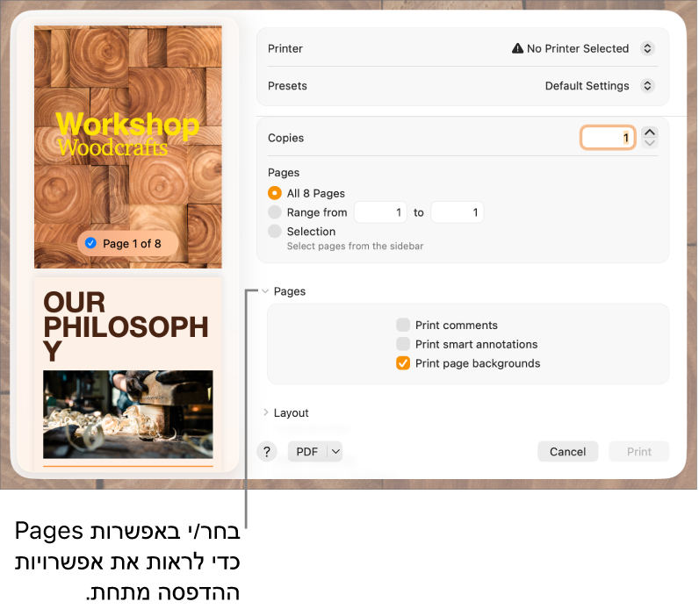The image size is (699, 616).
Task: Disable Print page backgrounds checkbox
Action: point(403,363)
